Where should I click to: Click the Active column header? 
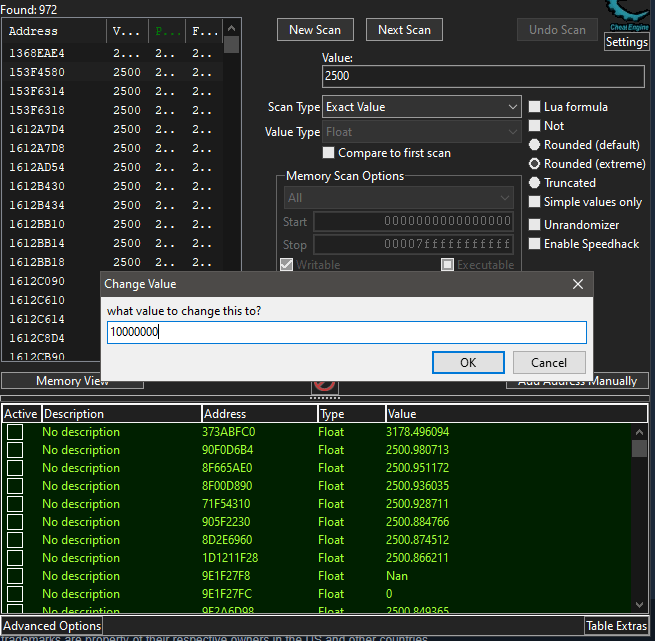[21, 414]
